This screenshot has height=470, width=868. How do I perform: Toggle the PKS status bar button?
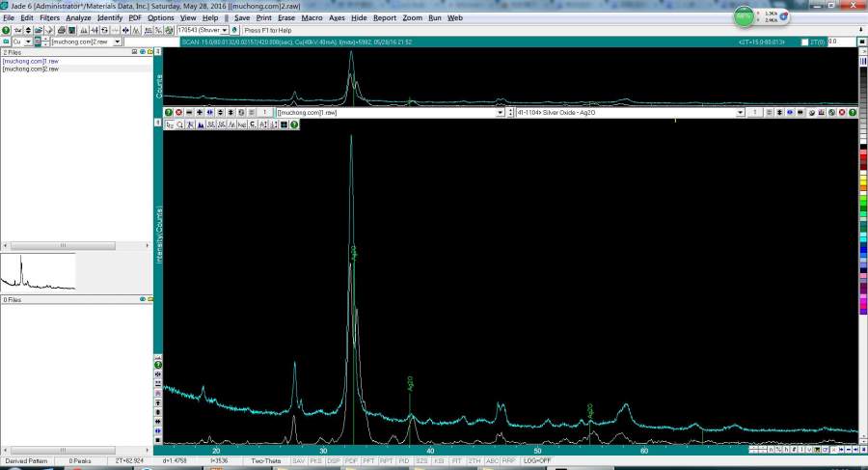click(x=315, y=461)
